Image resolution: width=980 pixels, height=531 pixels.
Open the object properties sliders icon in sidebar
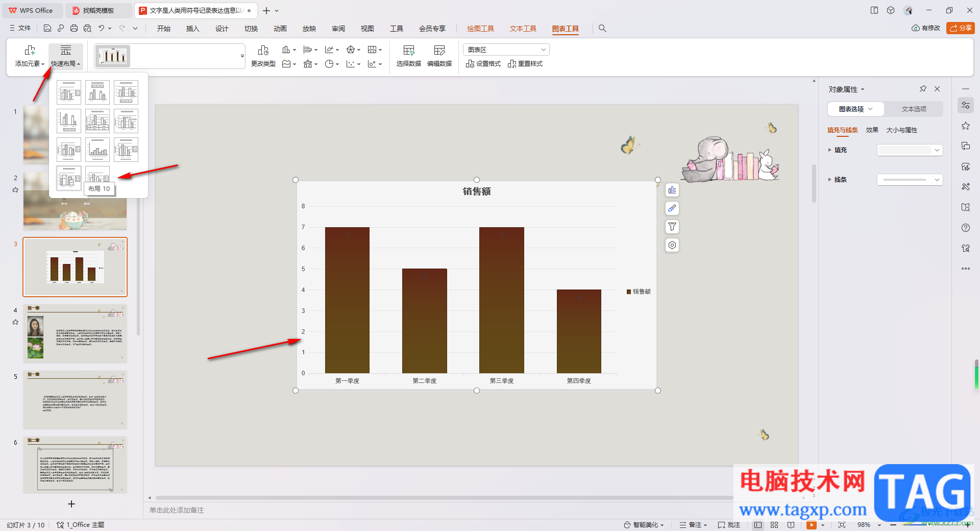point(966,105)
